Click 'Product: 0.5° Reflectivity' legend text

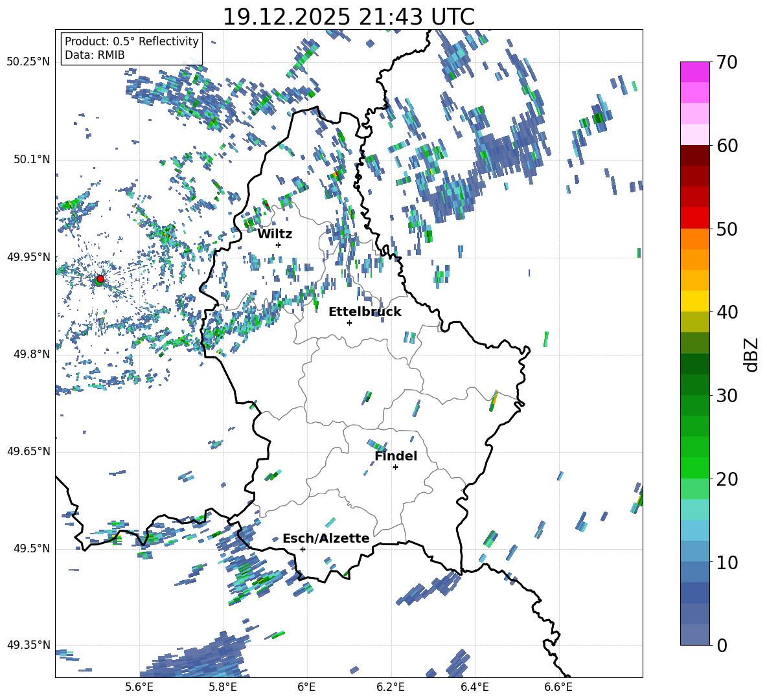pyautogui.click(x=132, y=41)
